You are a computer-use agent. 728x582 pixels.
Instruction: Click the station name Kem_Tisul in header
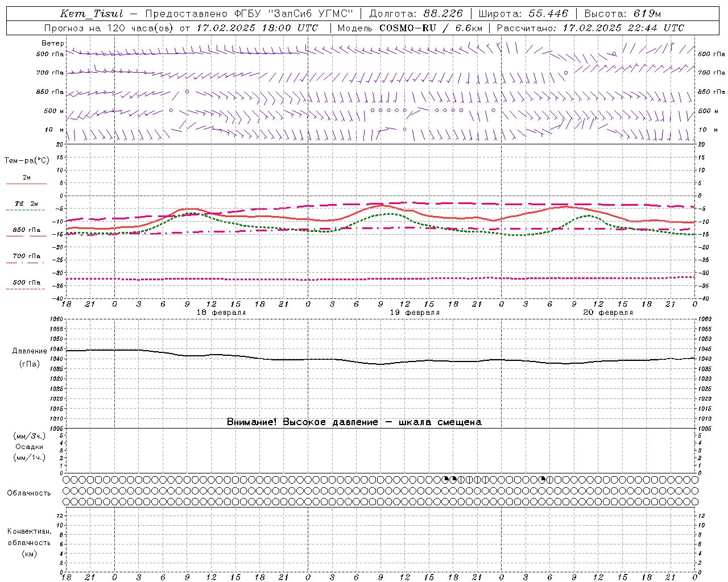(92, 14)
